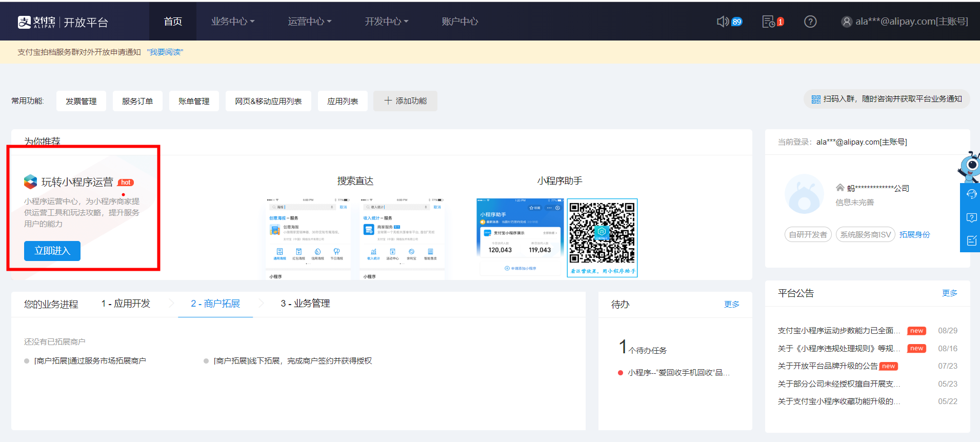Click 通过服务市场拓展商户 item

point(90,361)
